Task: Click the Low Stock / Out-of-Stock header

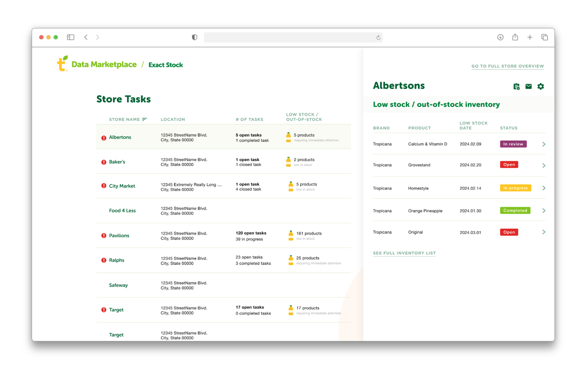Action: [x=304, y=117]
